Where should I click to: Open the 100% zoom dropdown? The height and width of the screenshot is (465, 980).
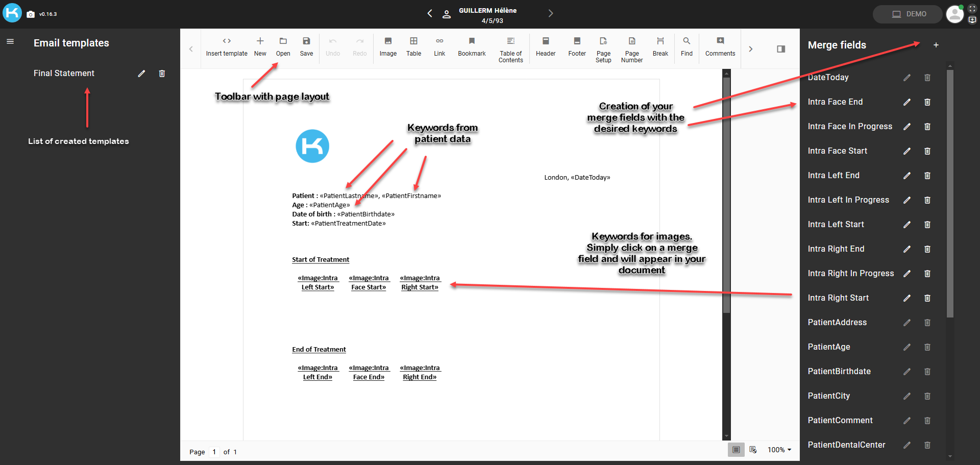point(779,450)
